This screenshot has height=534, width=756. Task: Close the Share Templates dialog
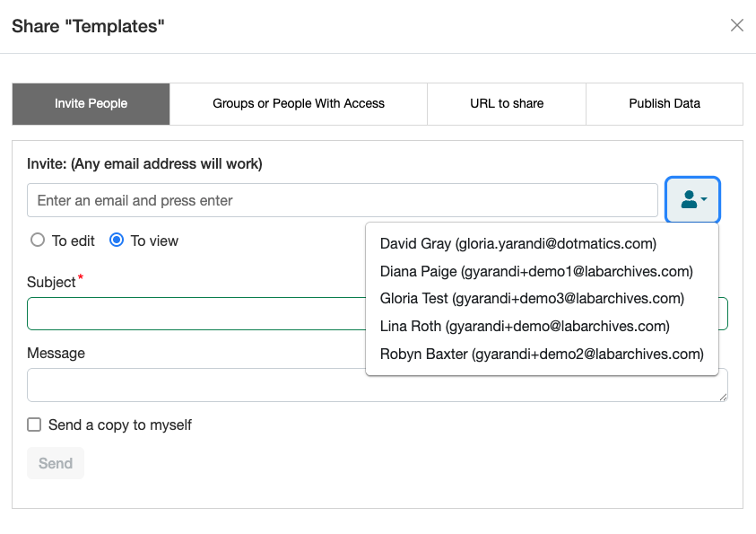click(x=736, y=25)
